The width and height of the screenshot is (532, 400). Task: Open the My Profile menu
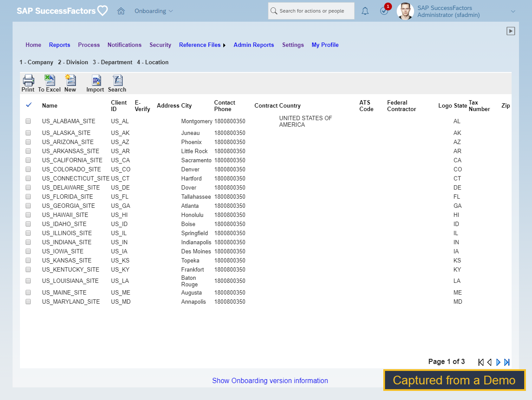click(x=325, y=45)
